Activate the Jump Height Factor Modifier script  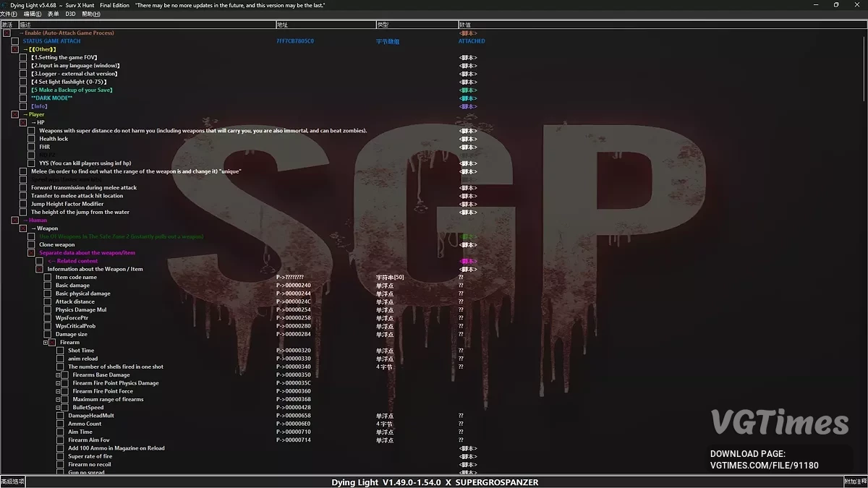(x=23, y=204)
